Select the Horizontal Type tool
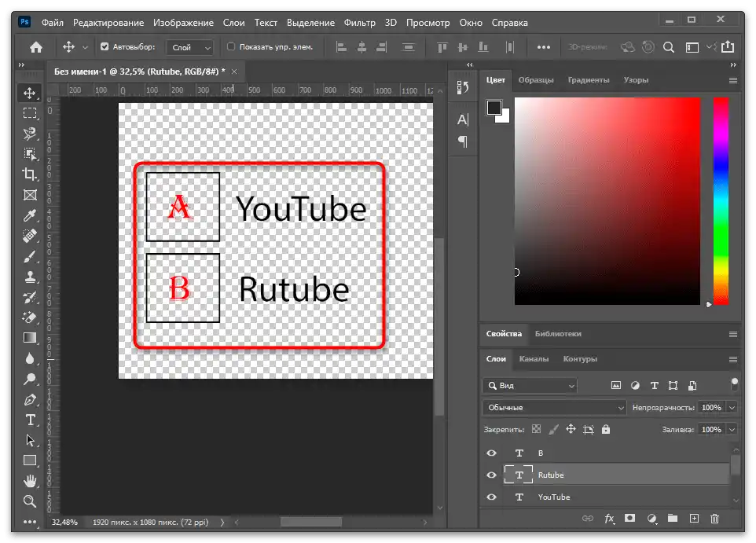This screenshot has height=543, width=756. click(30, 420)
